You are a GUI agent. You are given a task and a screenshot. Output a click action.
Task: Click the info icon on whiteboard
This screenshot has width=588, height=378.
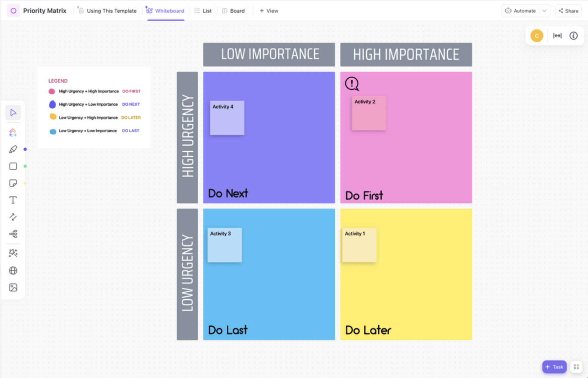pos(573,35)
